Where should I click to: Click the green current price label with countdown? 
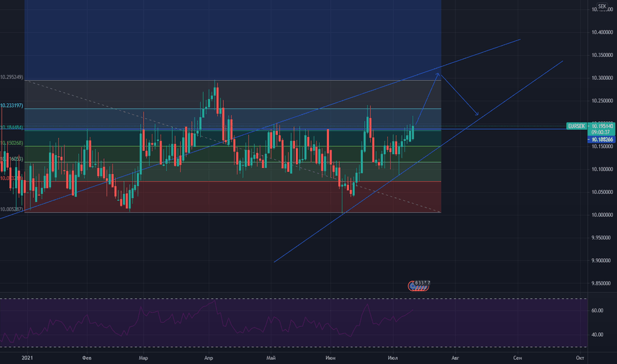601,129
